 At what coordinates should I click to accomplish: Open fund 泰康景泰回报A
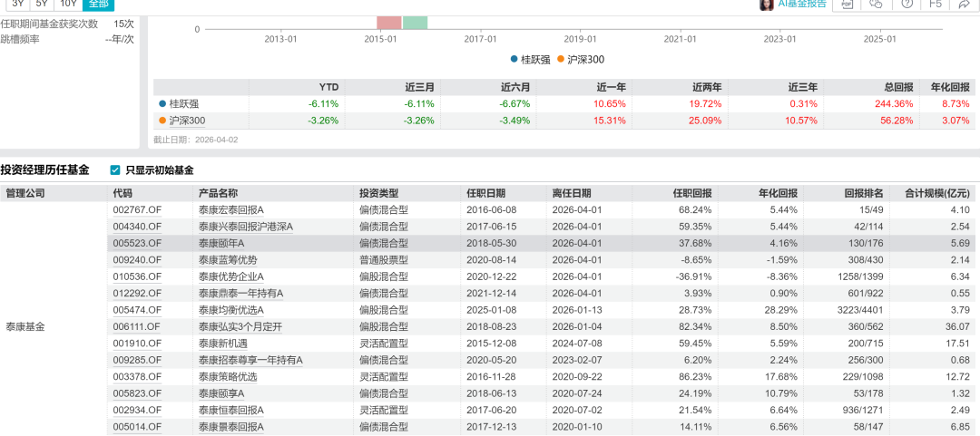pos(231,427)
